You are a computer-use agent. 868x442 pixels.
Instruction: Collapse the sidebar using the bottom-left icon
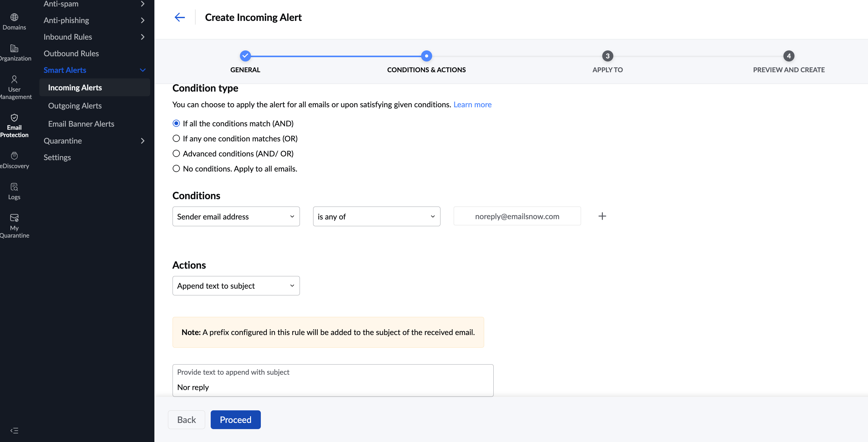pyautogui.click(x=14, y=430)
